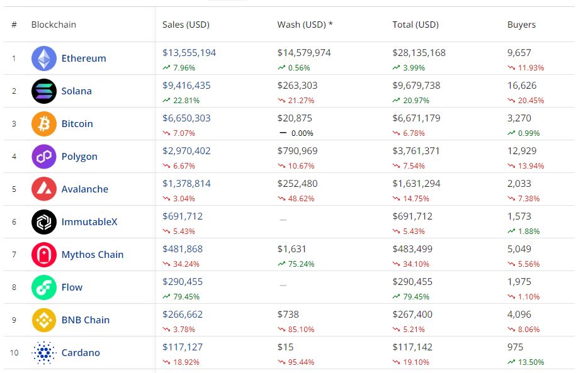Click the Solana logo icon
This screenshot has width=588, height=373.
tap(43, 91)
